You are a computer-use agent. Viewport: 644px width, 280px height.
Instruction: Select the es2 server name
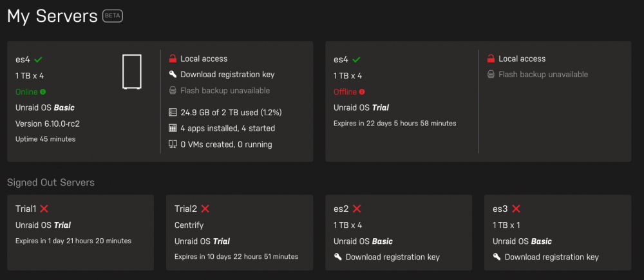tap(341, 209)
